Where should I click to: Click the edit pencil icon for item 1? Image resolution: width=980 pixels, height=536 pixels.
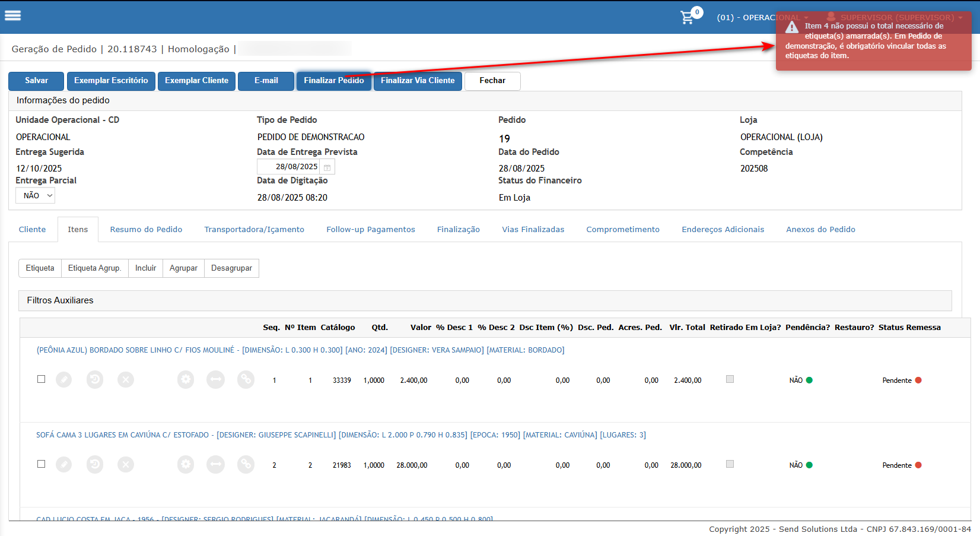coord(64,380)
